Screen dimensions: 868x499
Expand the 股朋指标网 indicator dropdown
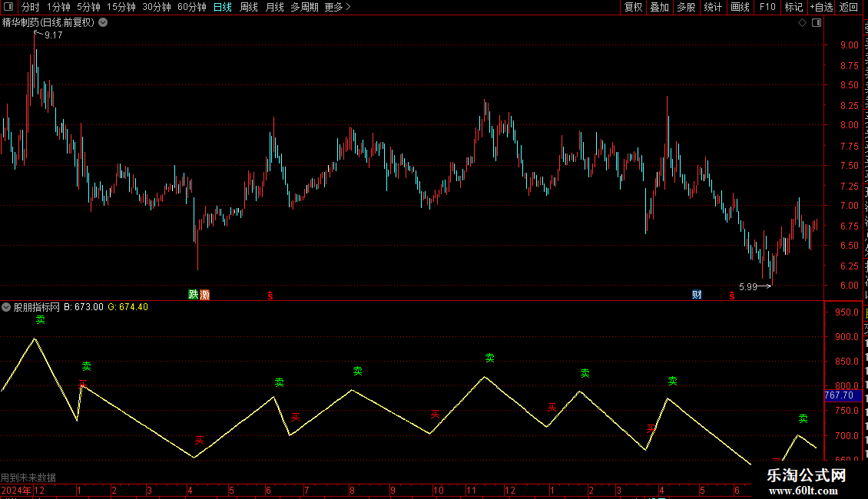(6, 307)
